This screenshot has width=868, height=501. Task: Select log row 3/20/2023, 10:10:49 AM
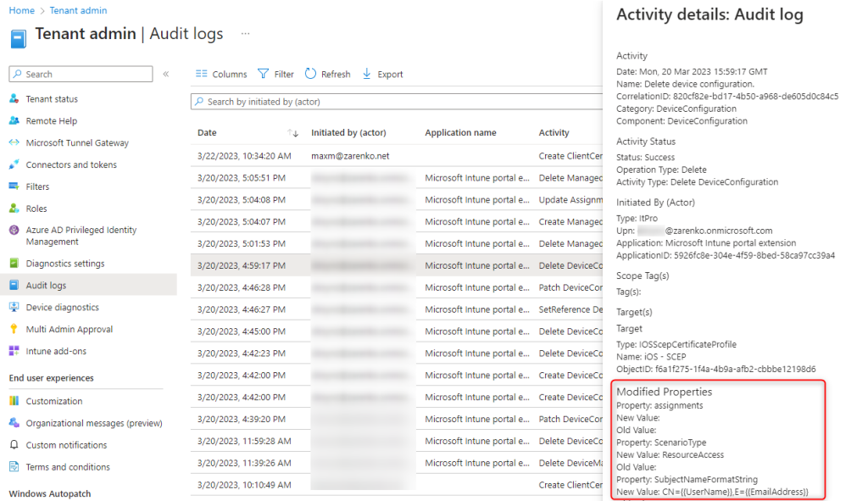397,485
